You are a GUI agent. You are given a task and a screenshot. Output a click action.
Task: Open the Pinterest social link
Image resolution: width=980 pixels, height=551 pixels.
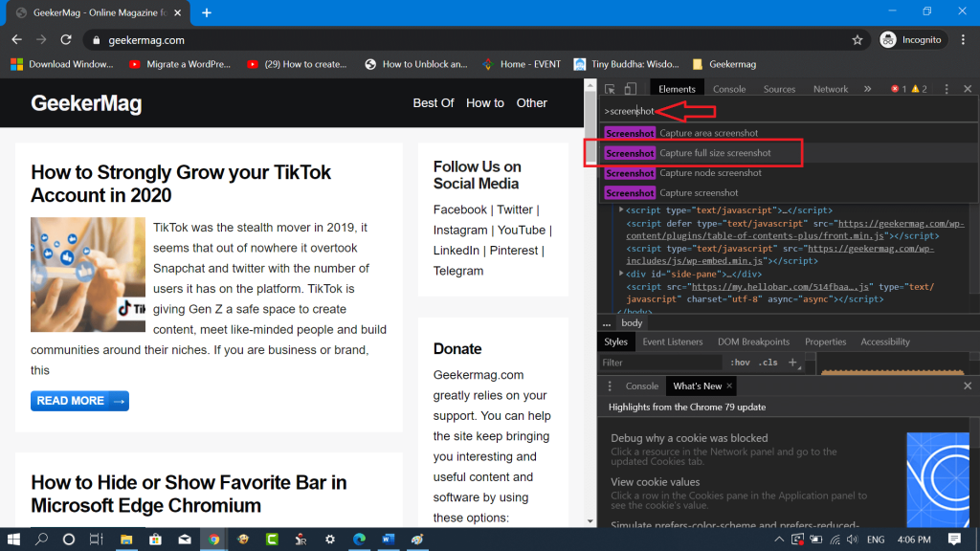click(513, 251)
